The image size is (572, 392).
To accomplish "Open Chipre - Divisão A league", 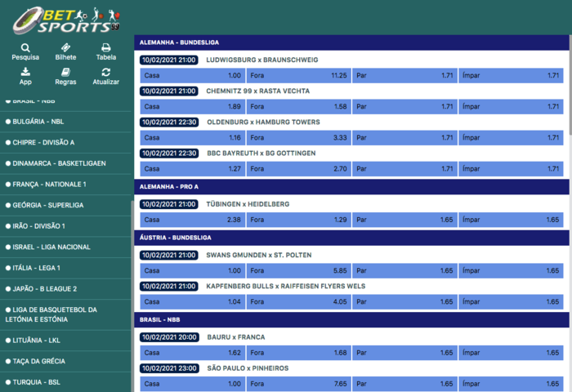I will [x=43, y=142].
